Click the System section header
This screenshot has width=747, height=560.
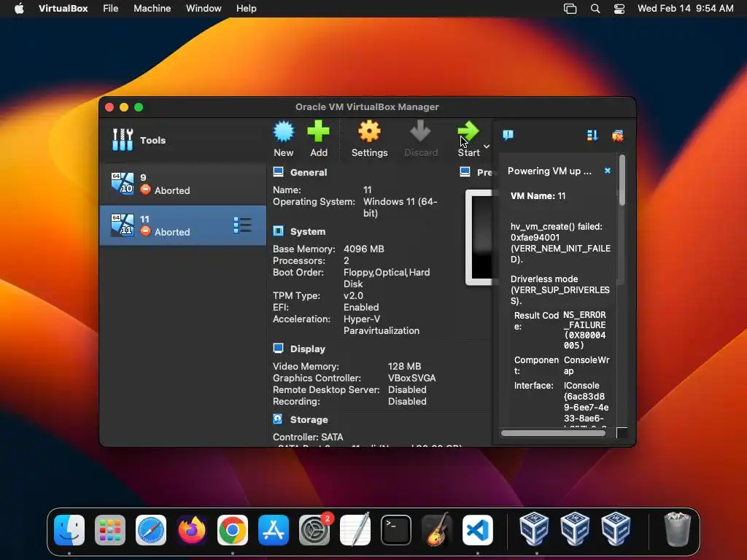tap(308, 231)
